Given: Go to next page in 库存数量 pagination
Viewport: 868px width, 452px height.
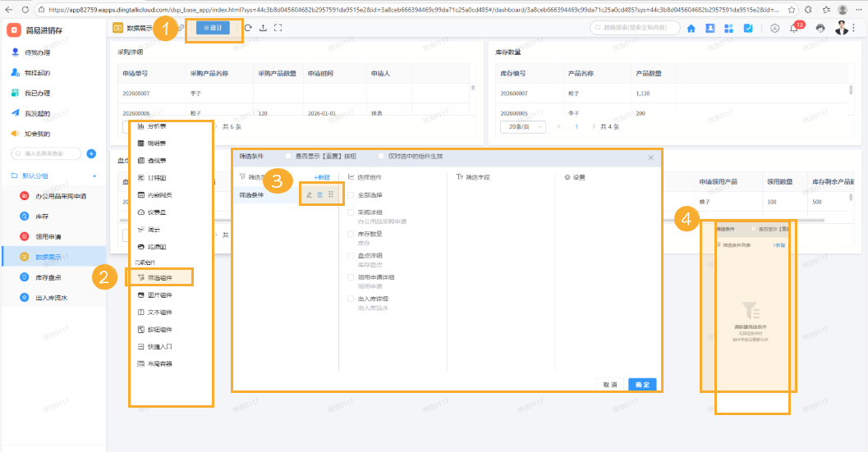Looking at the screenshot, I should 594,126.
